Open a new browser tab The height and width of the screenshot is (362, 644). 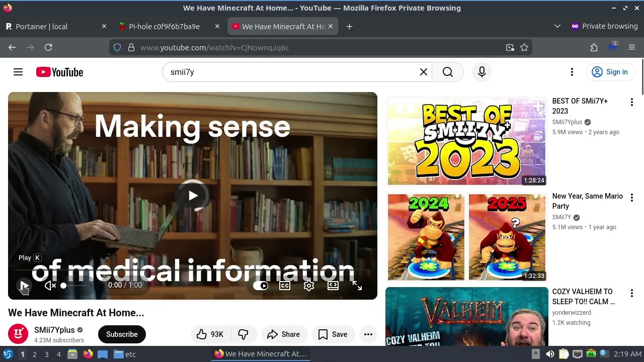pos(349,26)
